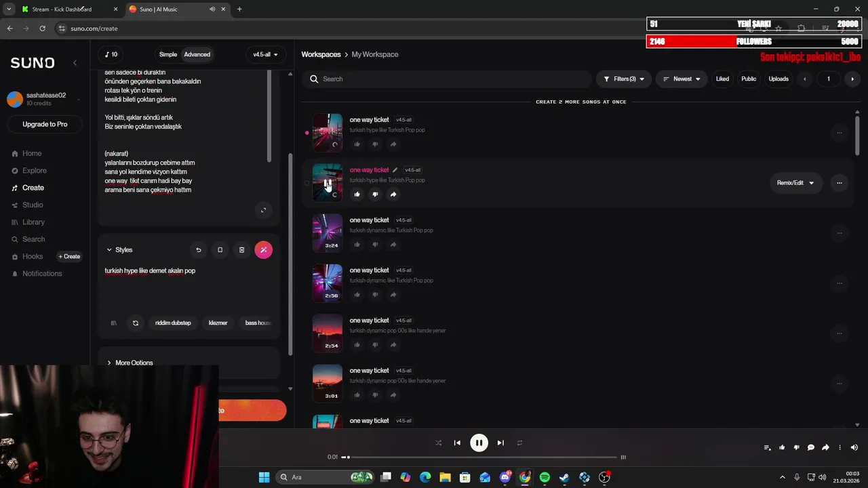Click the magic wand enhance styles icon
The image size is (868, 488).
coord(263,250)
